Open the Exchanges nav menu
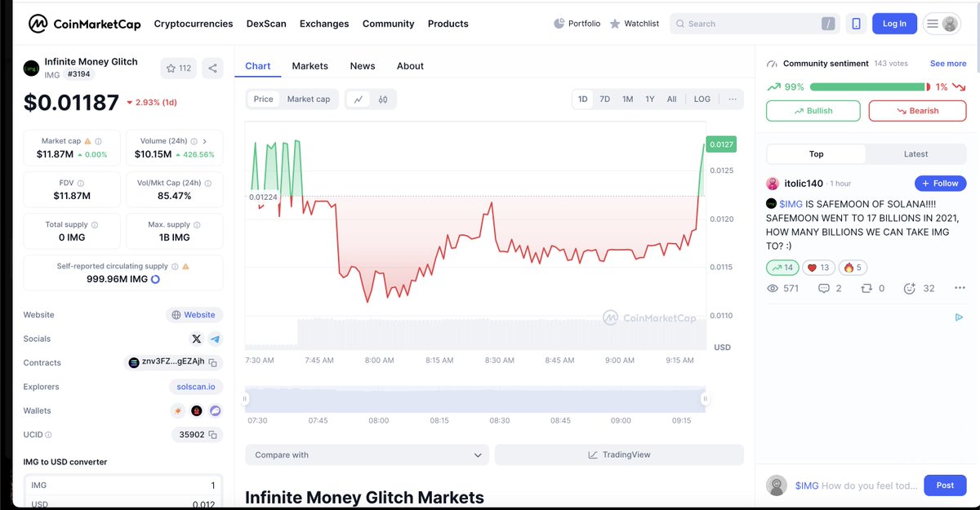The width and height of the screenshot is (980, 510). click(324, 24)
